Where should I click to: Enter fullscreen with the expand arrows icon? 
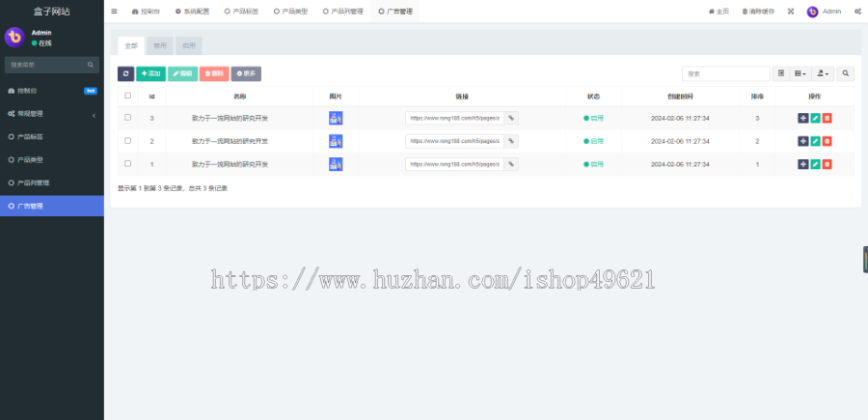point(791,11)
